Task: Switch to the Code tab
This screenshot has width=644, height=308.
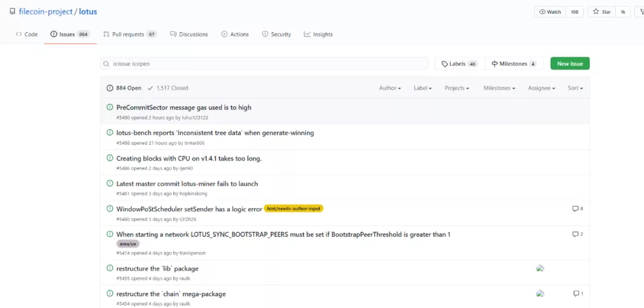Action: [27, 34]
